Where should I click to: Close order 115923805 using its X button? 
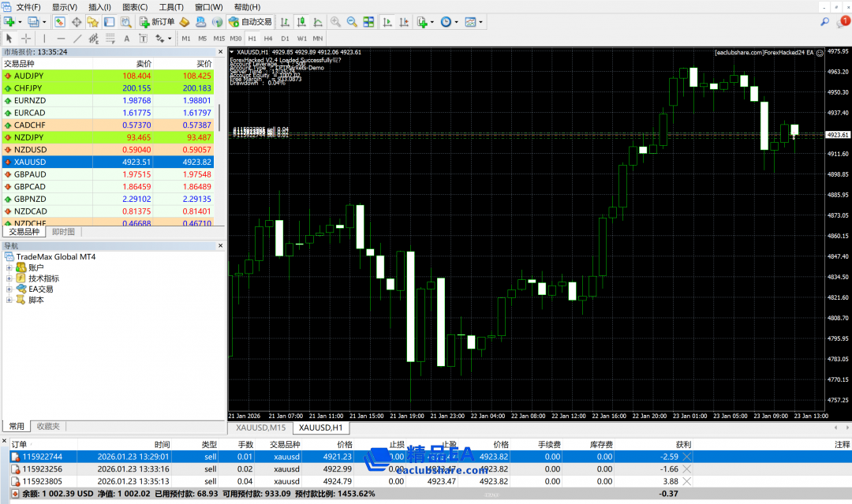pos(686,480)
